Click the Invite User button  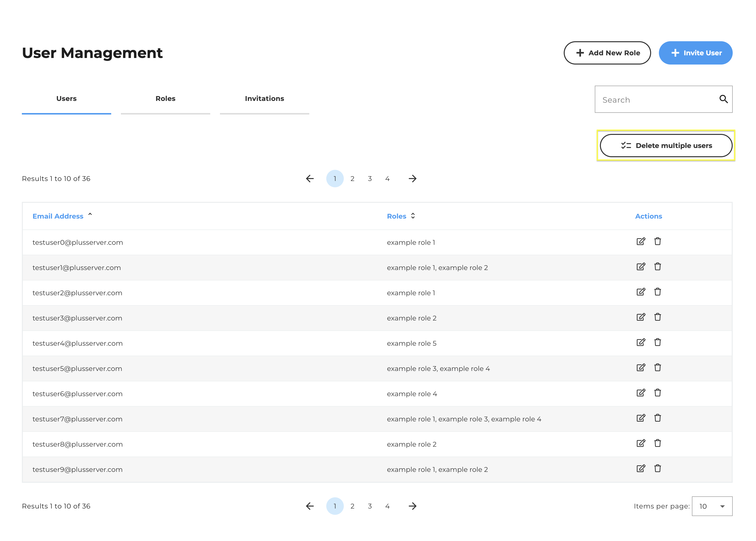click(x=696, y=53)
